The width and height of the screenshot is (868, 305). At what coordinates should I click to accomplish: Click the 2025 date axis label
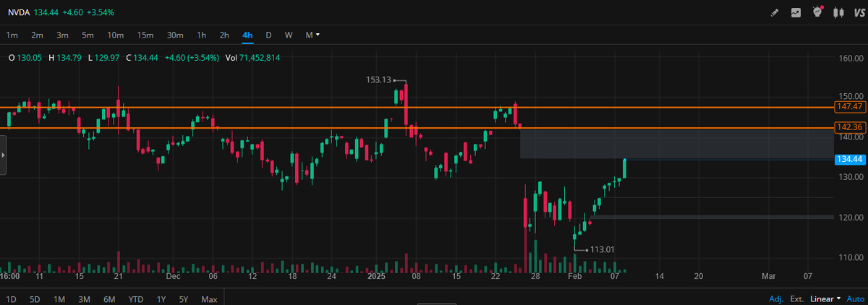coord(376,276)
